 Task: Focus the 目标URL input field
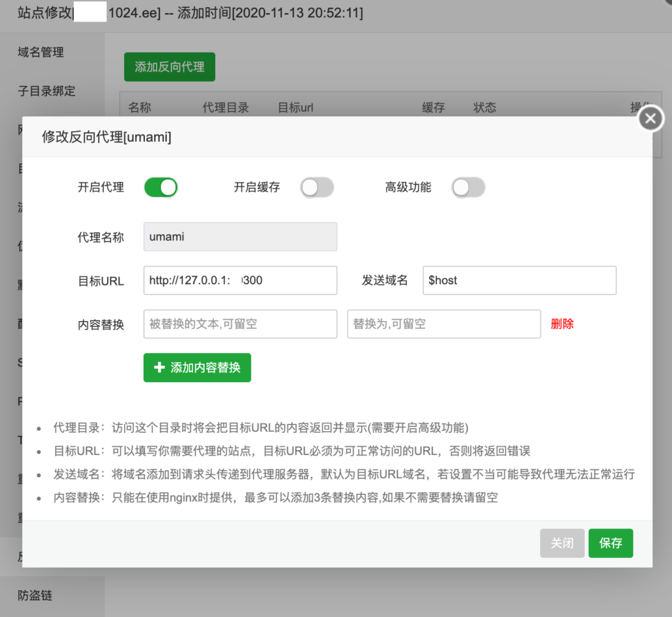coord(240,280)
